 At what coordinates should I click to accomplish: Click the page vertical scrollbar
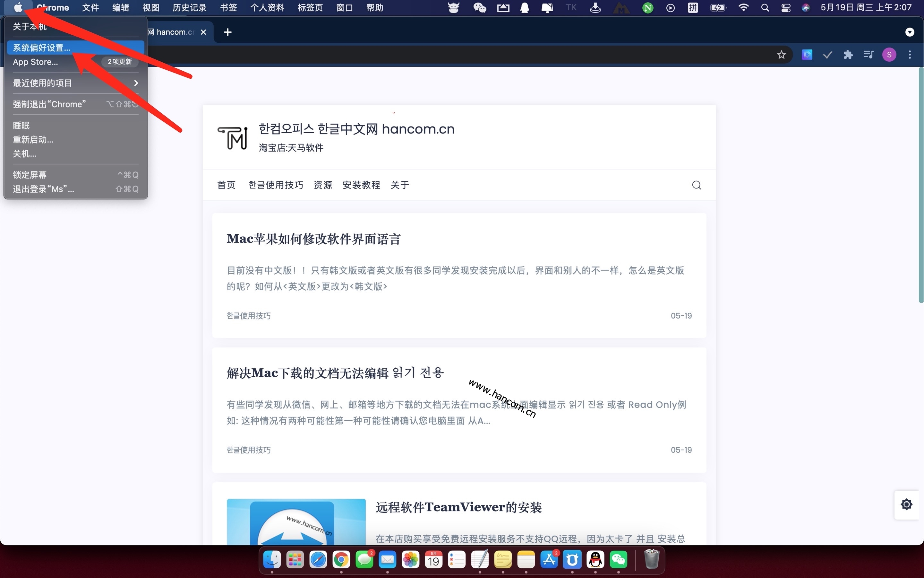pyautogui.click(x=921, y=185)
